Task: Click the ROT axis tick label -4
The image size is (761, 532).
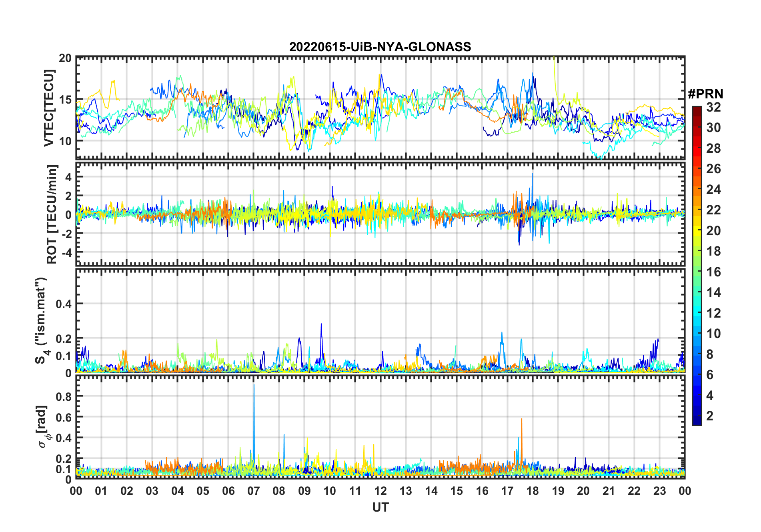Action: 67,252
